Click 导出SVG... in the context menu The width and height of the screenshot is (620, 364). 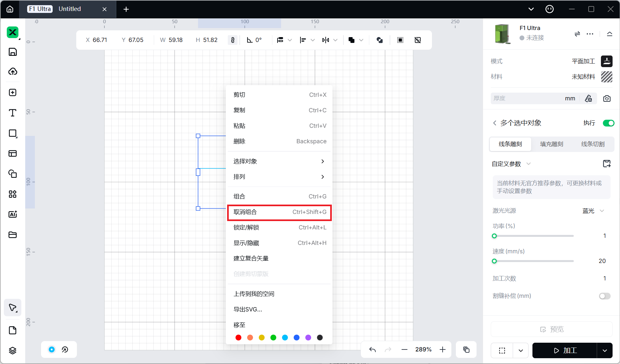tap(248, 309)
